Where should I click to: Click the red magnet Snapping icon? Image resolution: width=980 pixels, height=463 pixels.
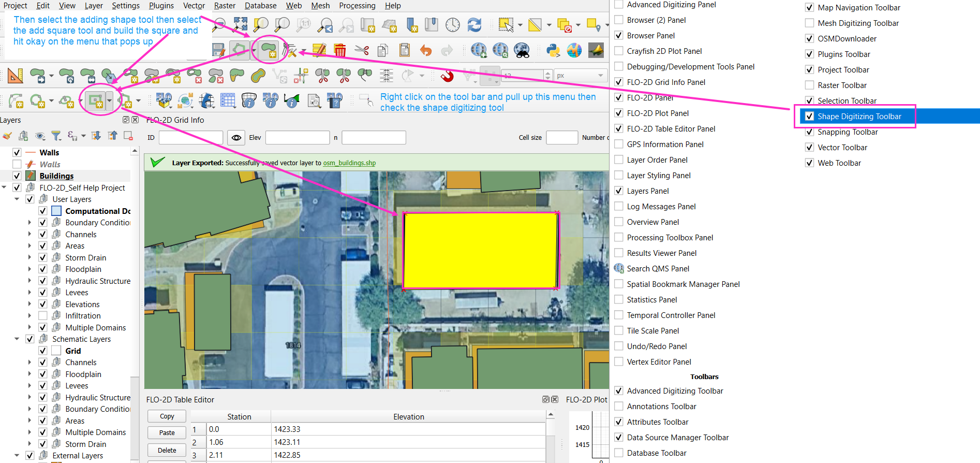tap(447, 76)
